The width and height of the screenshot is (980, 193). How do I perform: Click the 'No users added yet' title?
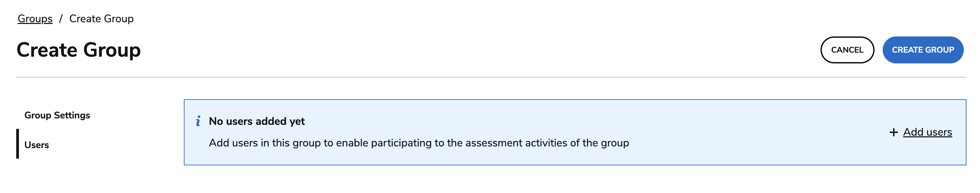coord(257,121)
